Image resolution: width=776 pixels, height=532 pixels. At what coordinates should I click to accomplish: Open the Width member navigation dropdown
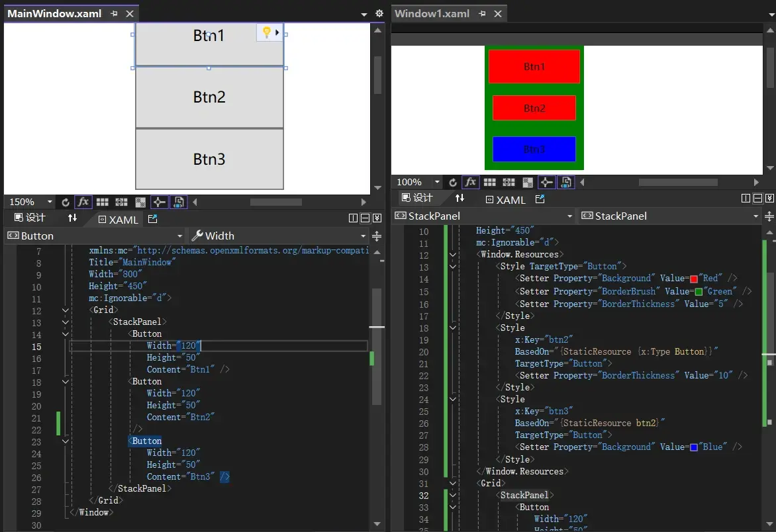[279, 236]
